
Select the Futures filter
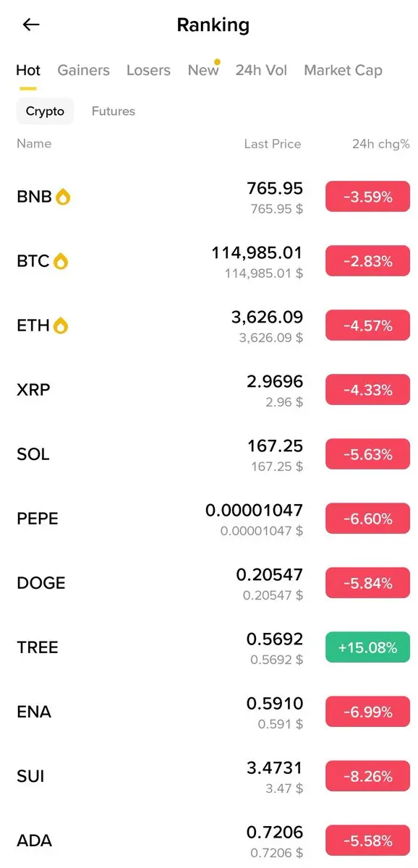[114, 111]
